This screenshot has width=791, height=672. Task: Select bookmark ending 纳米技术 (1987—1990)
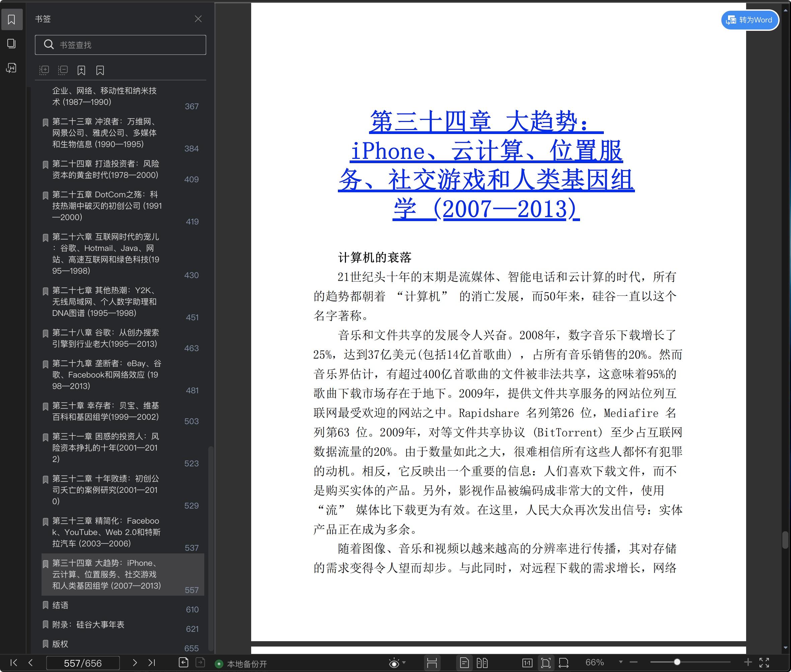click(123, 96)
